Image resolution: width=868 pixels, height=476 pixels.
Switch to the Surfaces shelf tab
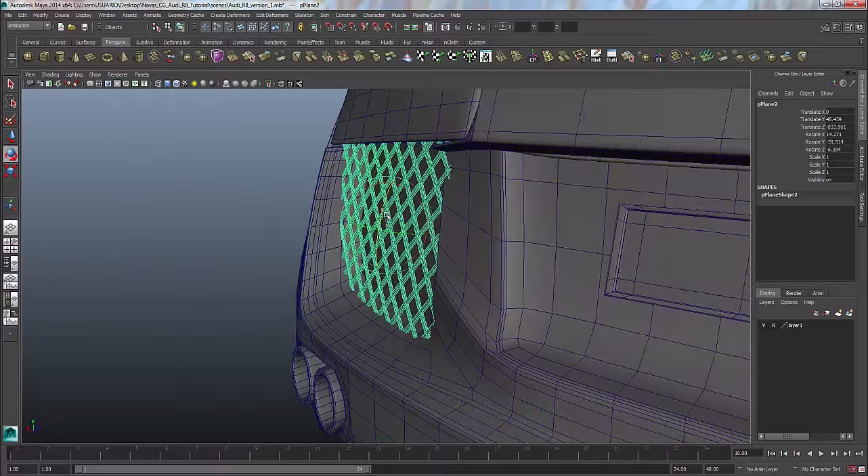[x=85, y=43]
